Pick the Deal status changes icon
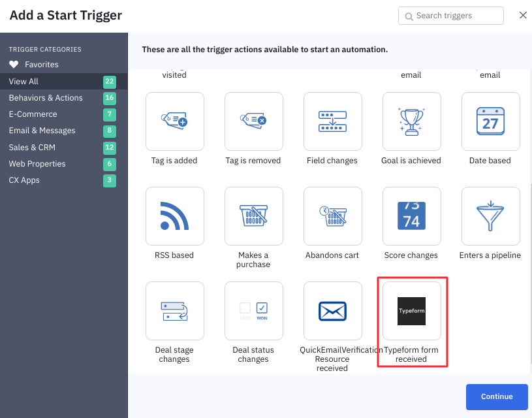532x418 pixels. coord(254,311)
